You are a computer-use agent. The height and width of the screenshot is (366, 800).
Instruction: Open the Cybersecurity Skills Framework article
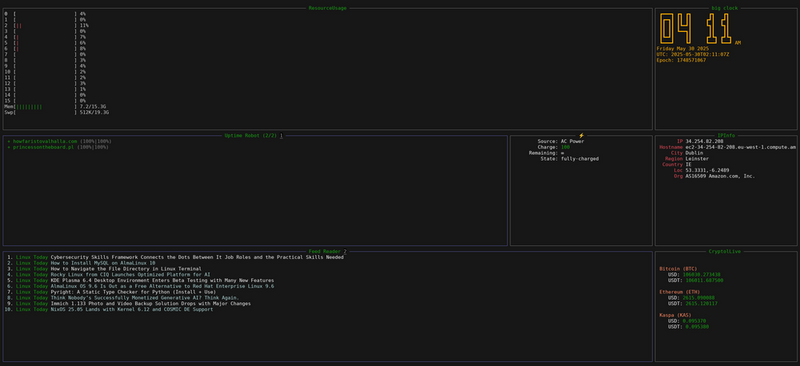[x=197, y=257]
